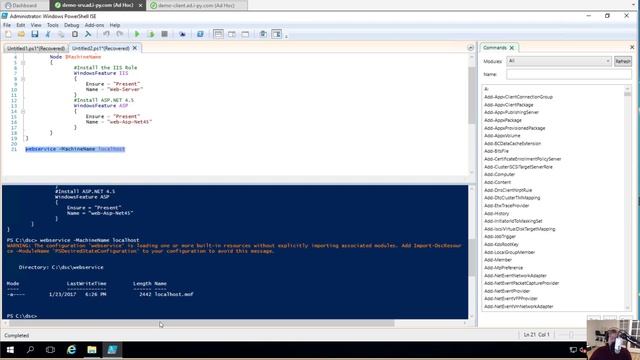Clear the console pane with the toolbar icon

88,34
